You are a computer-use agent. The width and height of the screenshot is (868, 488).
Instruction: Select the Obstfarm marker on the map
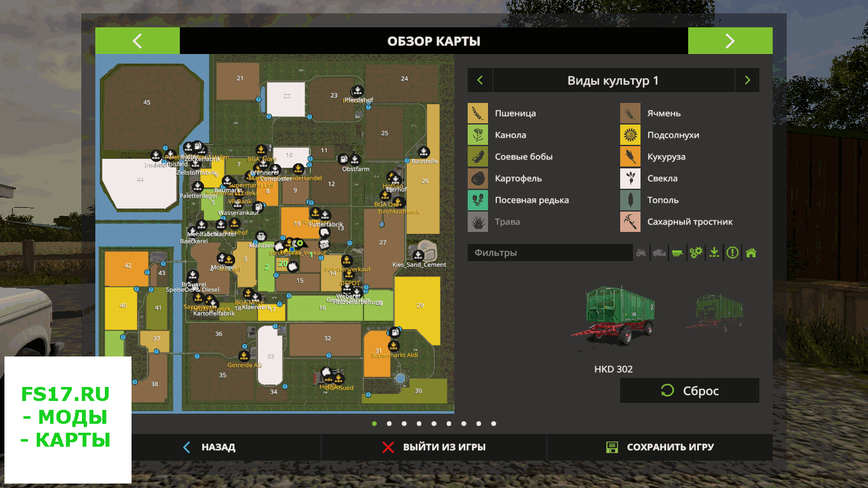click(355, 159)
